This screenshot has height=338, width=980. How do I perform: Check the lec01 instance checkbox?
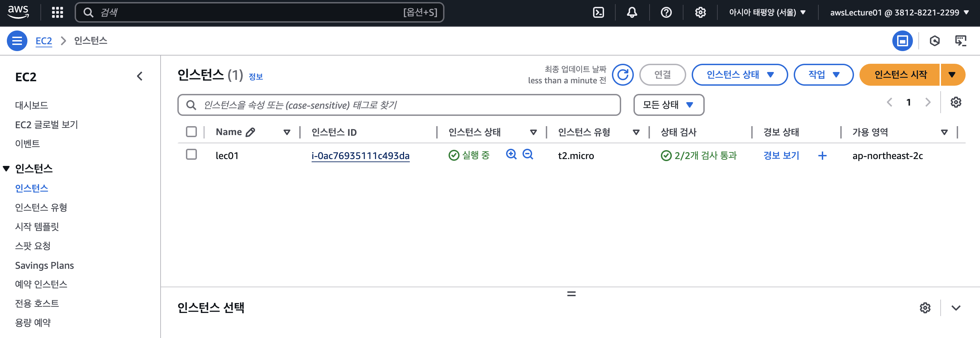pyautogui.click(x=191, y=154)
